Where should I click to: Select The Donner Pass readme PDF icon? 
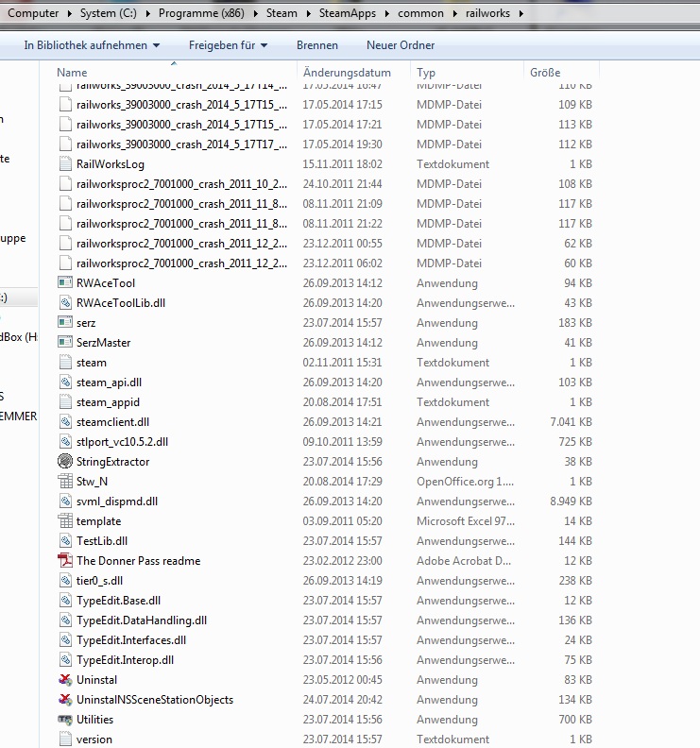[x=65, y=561]
